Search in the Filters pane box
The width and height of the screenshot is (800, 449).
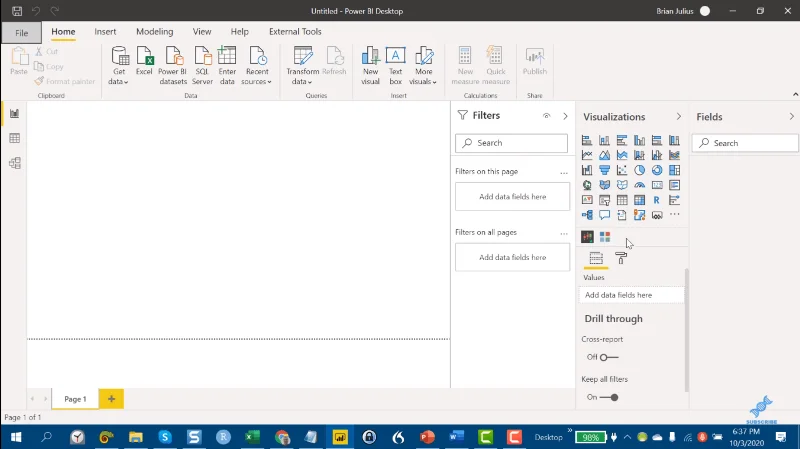point(511,143)
